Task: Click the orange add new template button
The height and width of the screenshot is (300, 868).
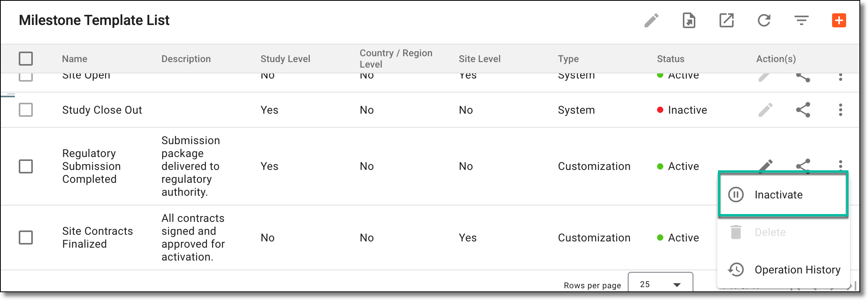Action: click(x=839, y=20)
